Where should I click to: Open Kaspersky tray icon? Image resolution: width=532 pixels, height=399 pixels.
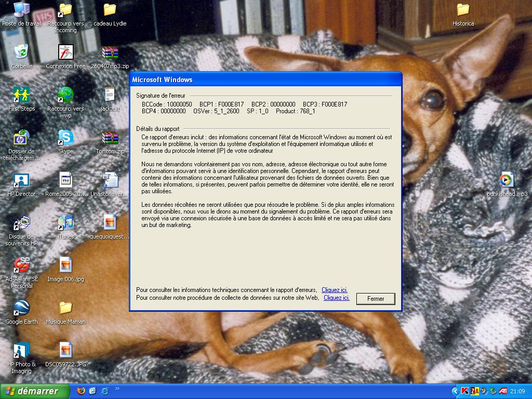point(465,391)
